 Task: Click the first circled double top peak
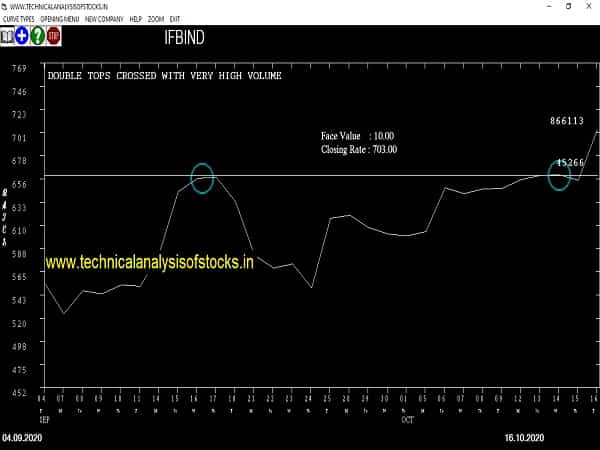[x=202, y=178]
